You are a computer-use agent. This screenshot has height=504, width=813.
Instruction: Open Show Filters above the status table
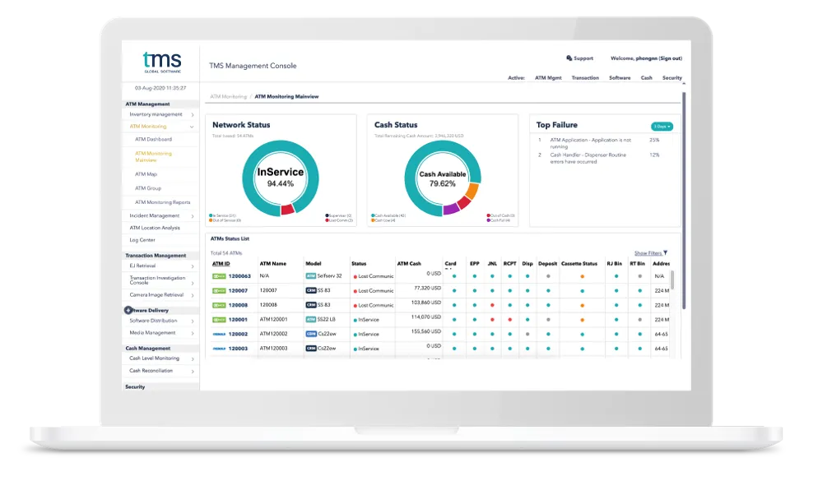(x=649, y=252)
